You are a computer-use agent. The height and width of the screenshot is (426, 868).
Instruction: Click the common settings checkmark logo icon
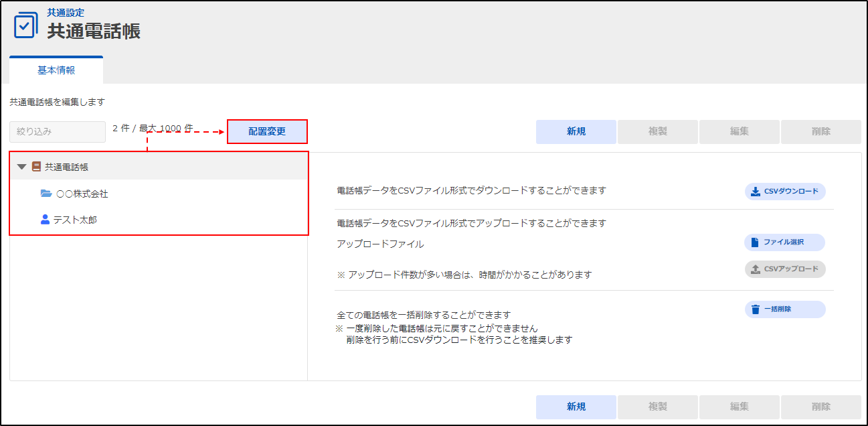tap(25, 25)
